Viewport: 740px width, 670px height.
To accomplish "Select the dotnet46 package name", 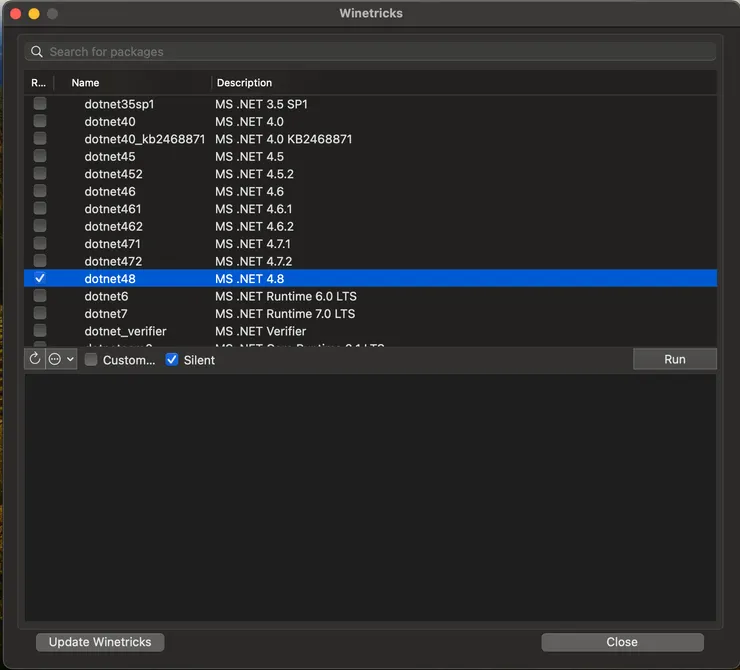I will click(110, 192).
